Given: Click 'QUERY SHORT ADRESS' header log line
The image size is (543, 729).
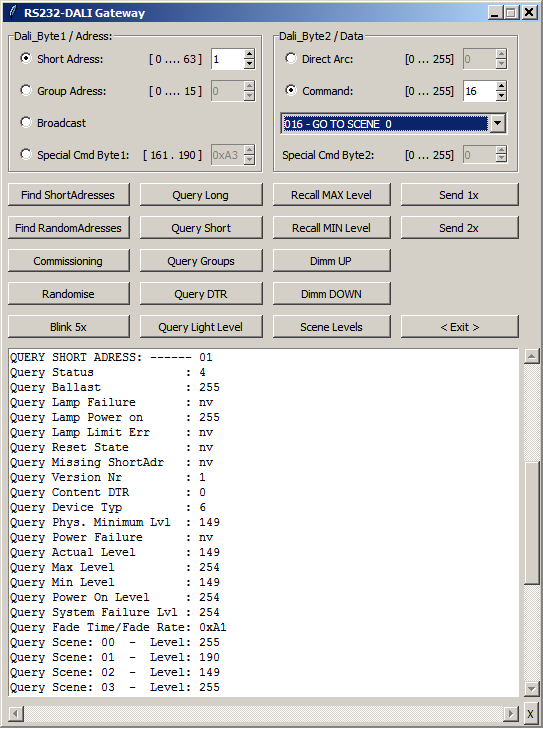Looking at the screenshot, I should [x=111, y=357].
